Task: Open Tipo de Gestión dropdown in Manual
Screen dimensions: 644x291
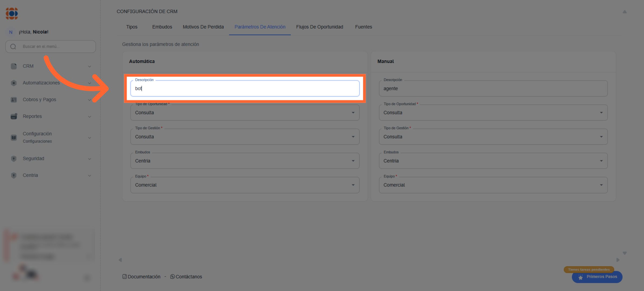Action: tap(493, 137)
